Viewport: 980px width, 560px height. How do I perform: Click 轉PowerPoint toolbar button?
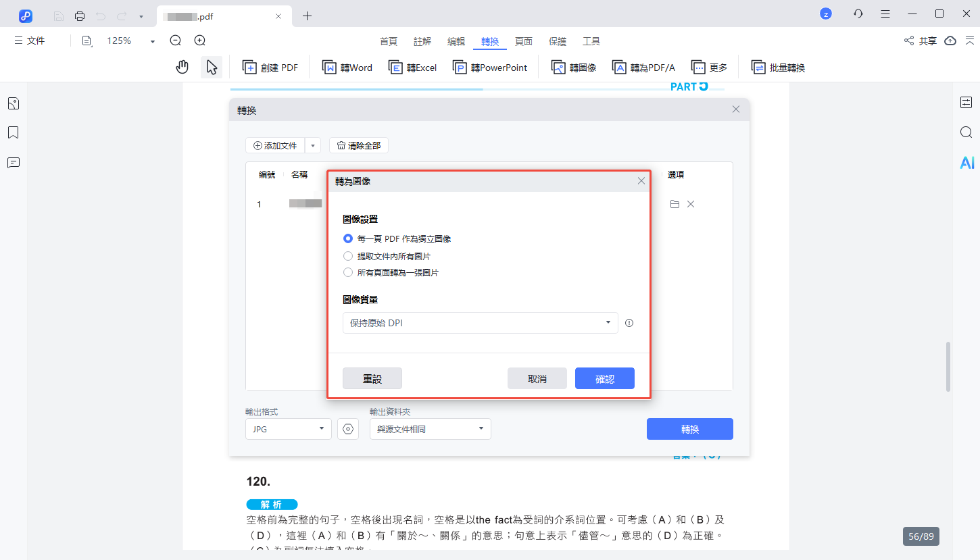tap(490, 68)
